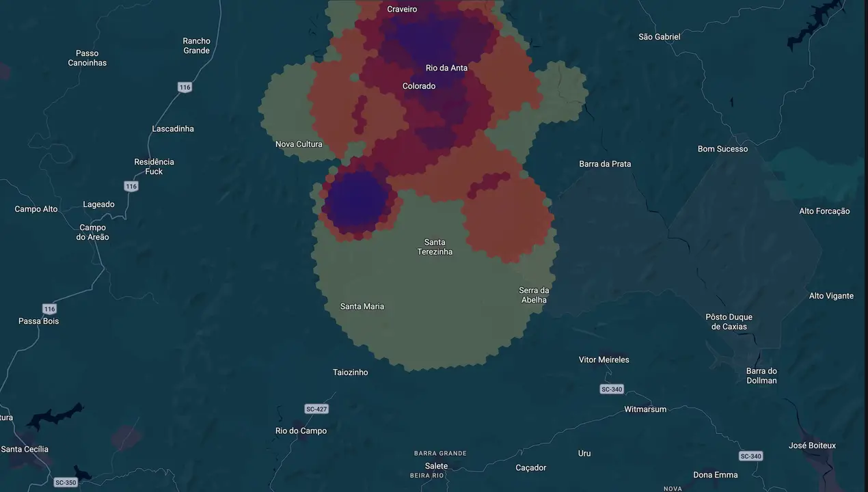Select the SC-340 shield below Vitor Meireles
This screenshot has height=492, width=868.
(x=612, y=389)
